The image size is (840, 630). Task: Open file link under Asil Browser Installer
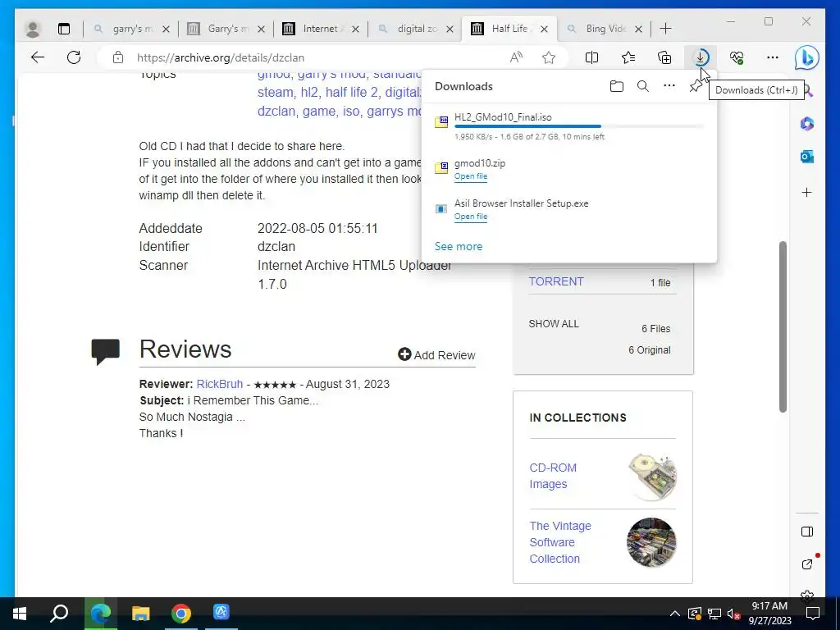471,217
